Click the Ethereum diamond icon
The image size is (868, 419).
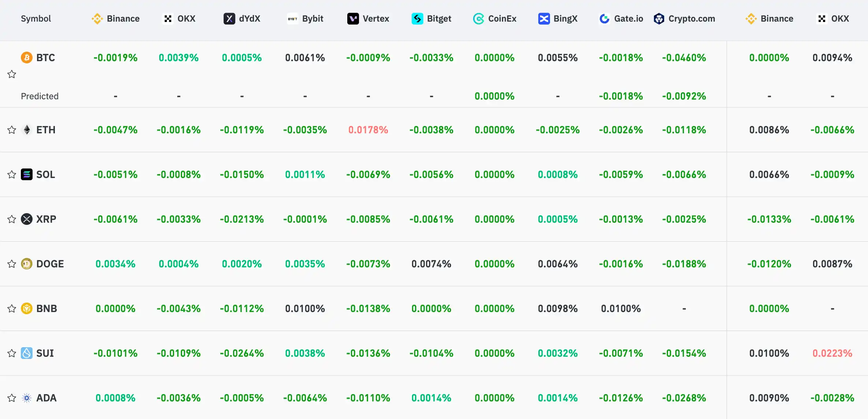[27, 130]
